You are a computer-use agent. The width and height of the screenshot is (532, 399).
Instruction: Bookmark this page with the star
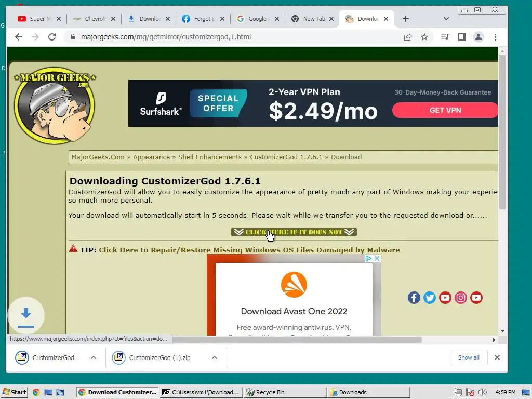pyautogui.click(x=424, y=37)
